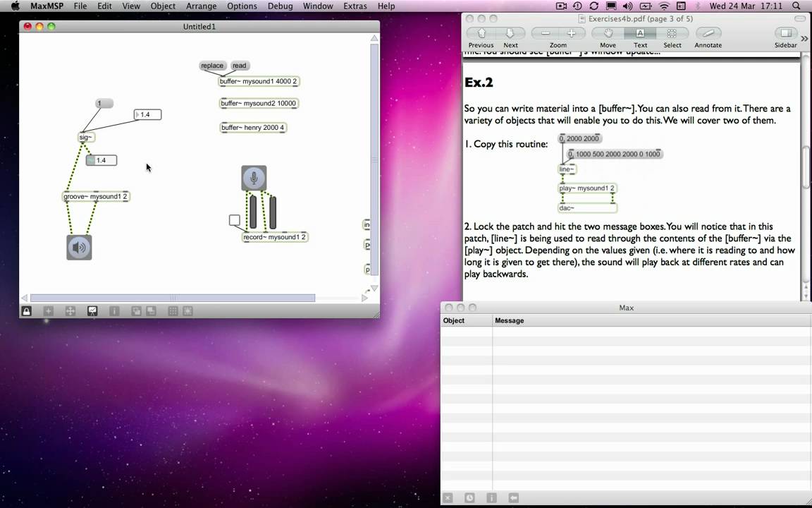Click the patcher scroll right arrow
812x508 pixels.
point(364,298)
